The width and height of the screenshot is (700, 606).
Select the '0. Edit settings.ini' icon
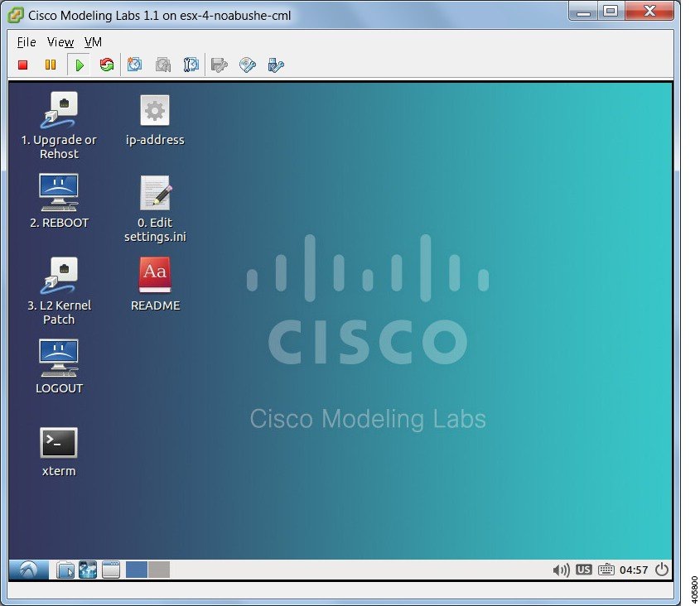[x=155, y=209]
